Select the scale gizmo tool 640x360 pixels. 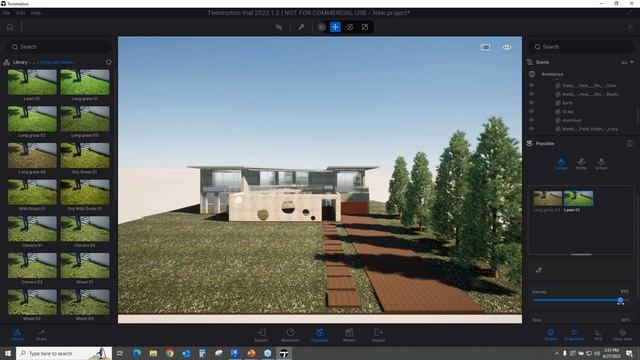click(x=364, y=27)
